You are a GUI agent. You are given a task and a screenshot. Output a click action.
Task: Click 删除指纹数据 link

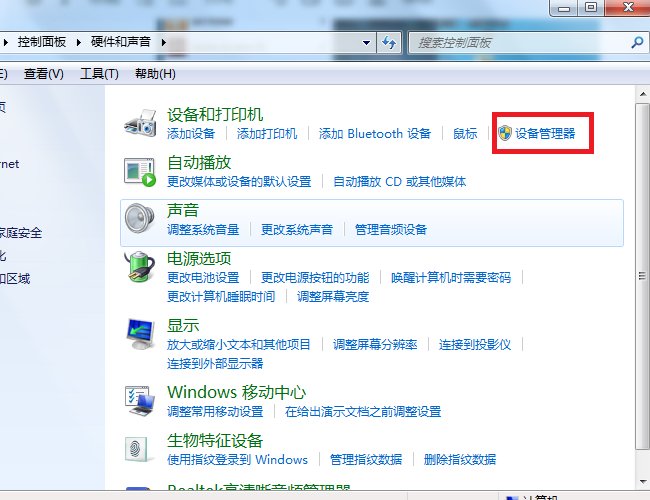coord(460,459)
